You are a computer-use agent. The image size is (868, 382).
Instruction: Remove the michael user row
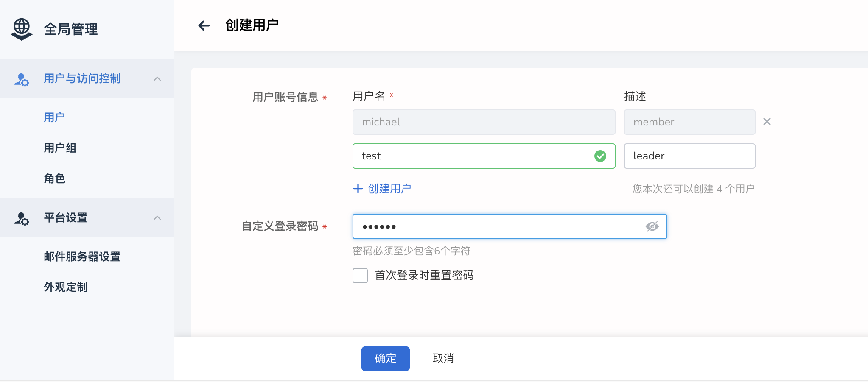(x=767, y=122)
